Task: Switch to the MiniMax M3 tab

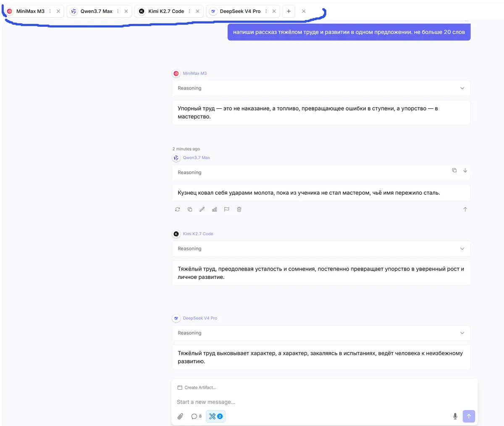Action: [x=30, y=11]
